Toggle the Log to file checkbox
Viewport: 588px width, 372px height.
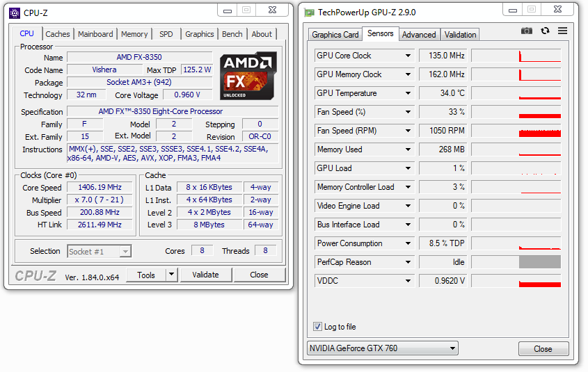(x=317, y=326)
